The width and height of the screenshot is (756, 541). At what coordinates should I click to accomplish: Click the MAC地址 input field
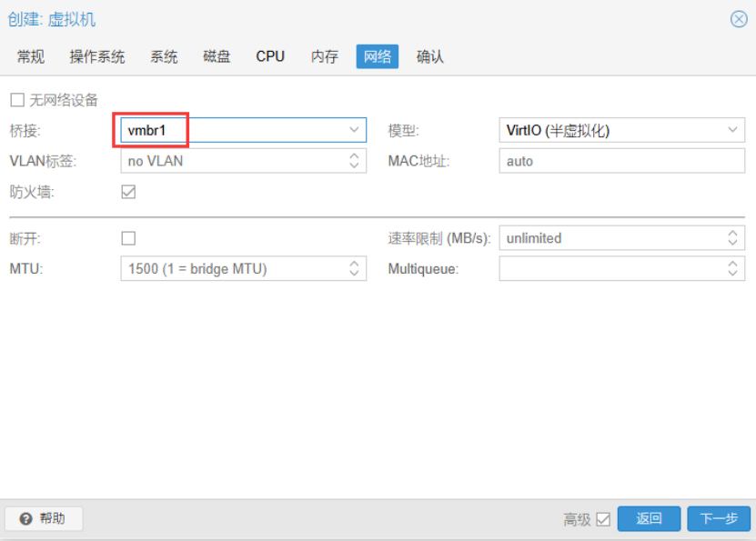pyautogui.click(x=621, y=161)
